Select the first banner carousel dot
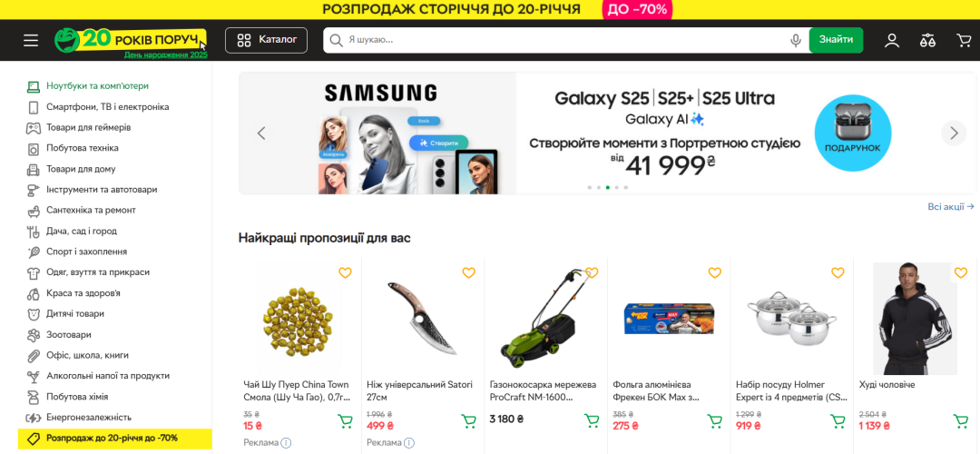This screenshot has width=980, height=454. coord(589,187)
